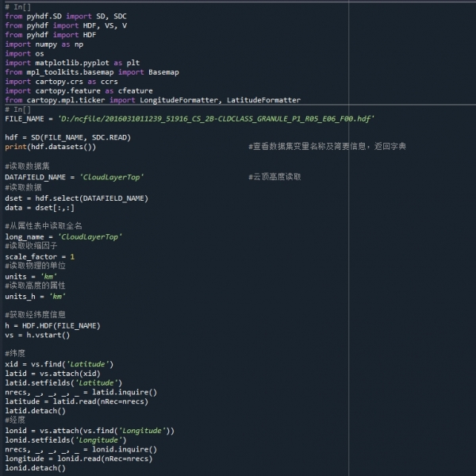Click the "xid = vs.find('Latitude')" line
The height and width of the screenshot is (476, 476).
[x=59, y=364]
